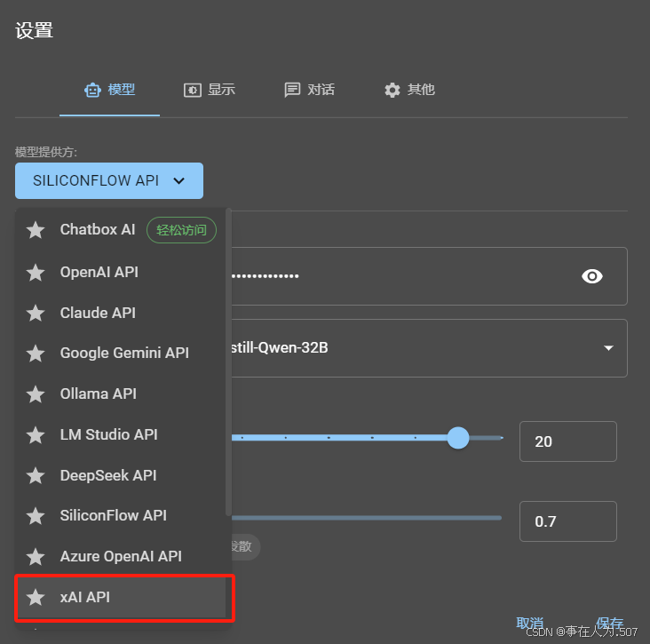
Task: Click the star icon next to Chatbox AI
Action: pos(36,230)
